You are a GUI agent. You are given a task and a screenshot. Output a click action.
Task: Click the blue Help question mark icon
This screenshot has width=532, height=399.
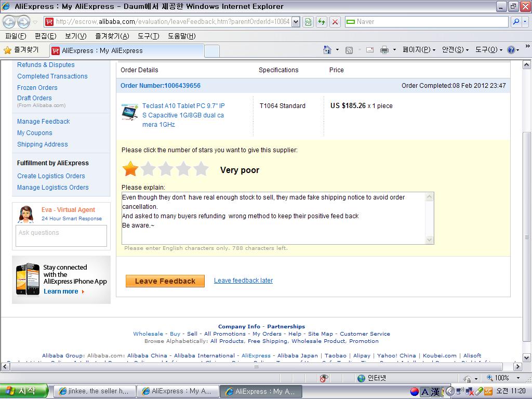tap(511, 50)
